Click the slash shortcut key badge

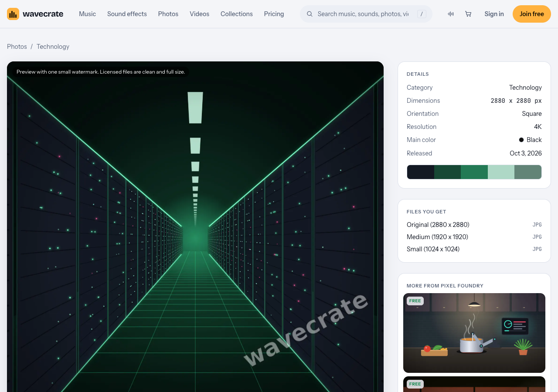pos(422,14)
